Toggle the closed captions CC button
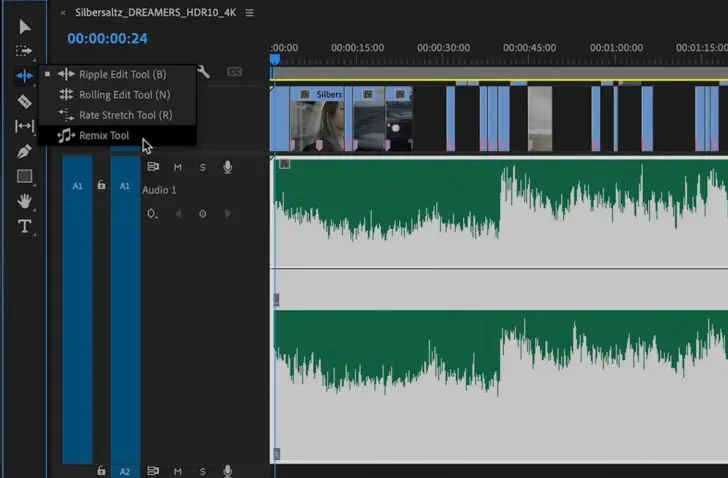 (x=234, y=72)
